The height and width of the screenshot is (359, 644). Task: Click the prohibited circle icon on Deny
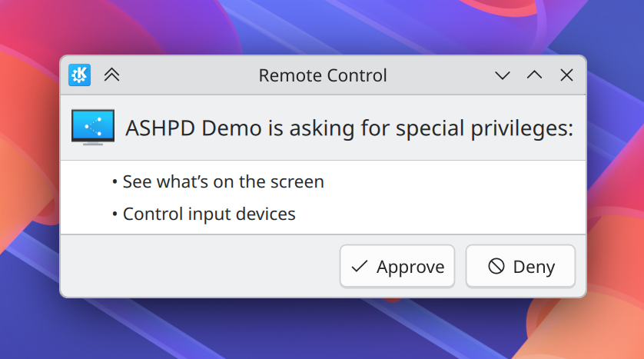(496, 267)
